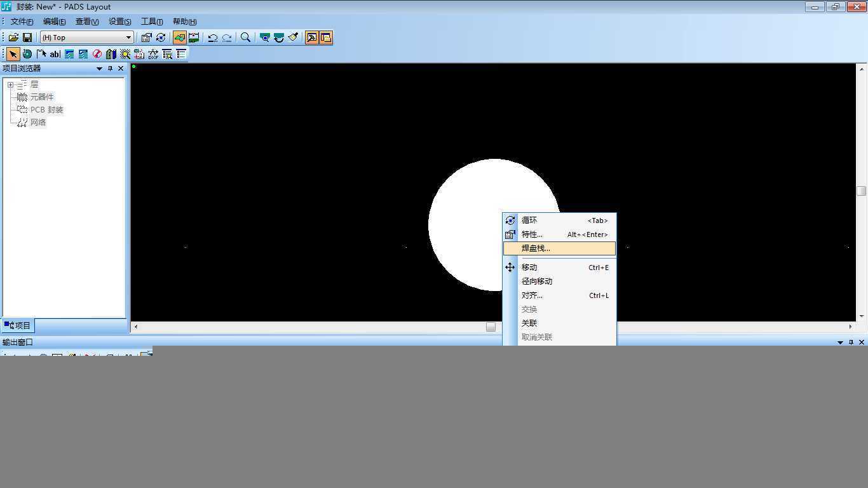The height and width of the screenshot is (488, 868).
Task: Choose 关联 from the context menu
Action: coord(559,323)
